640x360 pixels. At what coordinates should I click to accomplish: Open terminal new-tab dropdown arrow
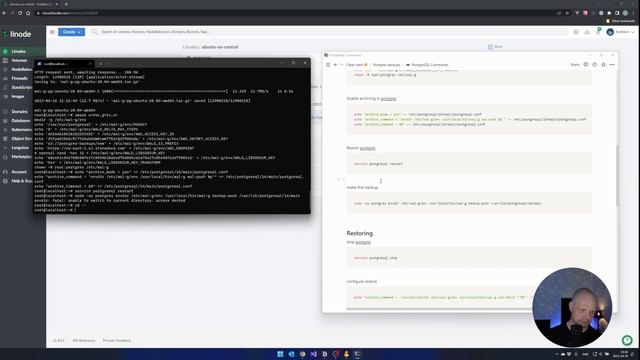point(109,64)
